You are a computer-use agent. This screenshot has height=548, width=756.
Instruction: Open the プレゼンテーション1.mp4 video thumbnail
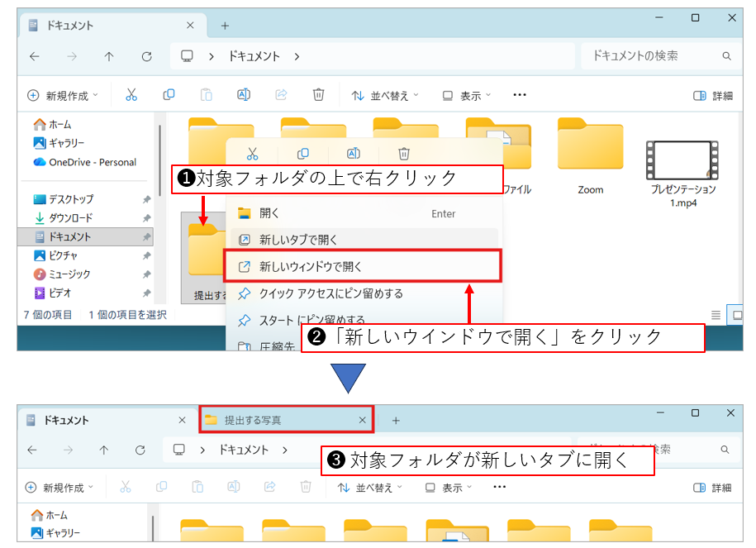click(x=683, y=161)
